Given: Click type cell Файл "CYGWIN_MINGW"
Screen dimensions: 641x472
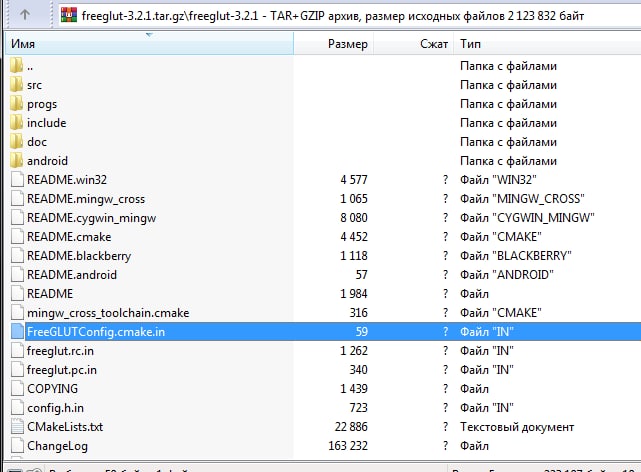Looking at the screenshot, I should (x=527, y=217).
